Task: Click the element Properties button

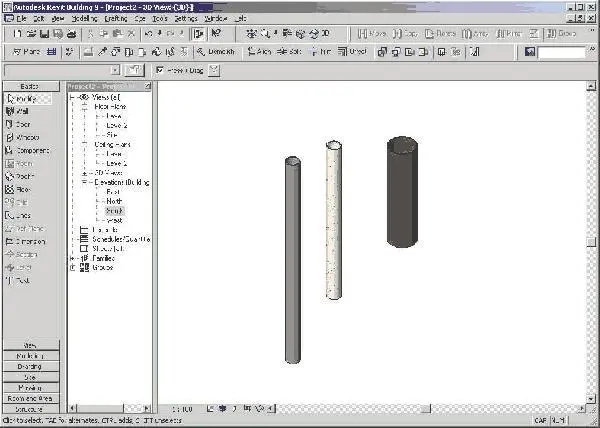Action: [x=134, y=70]
